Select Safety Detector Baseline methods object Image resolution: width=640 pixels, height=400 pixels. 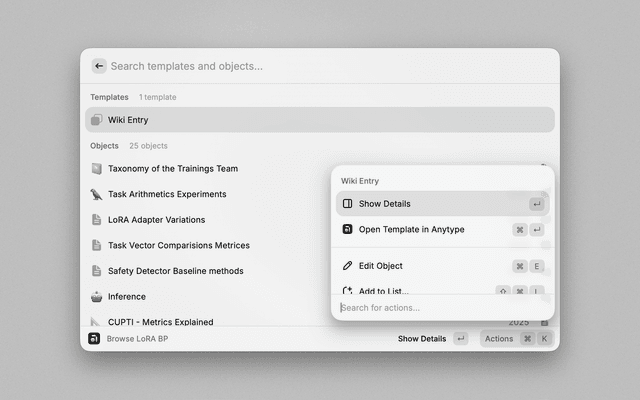pyautogui.click(x=175, y=271)
